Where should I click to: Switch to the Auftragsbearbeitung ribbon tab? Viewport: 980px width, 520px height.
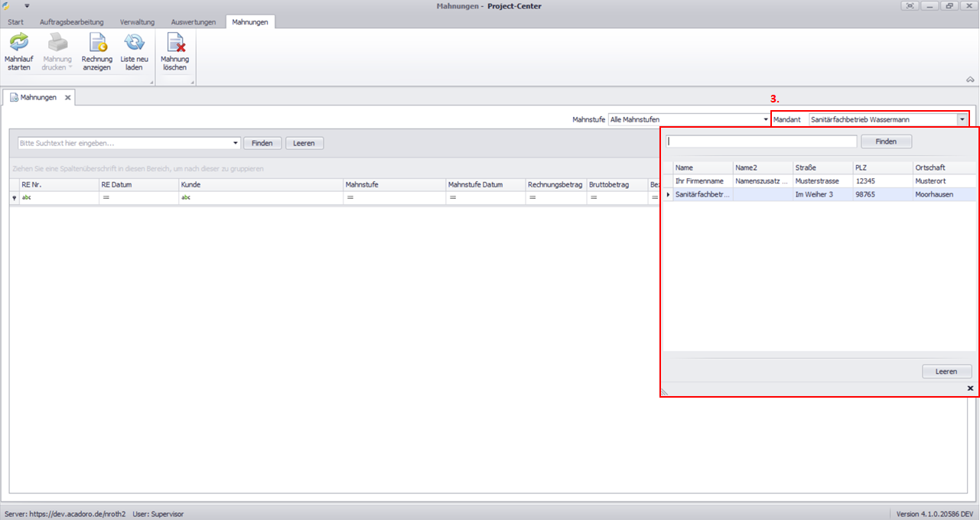coord(73,22)
